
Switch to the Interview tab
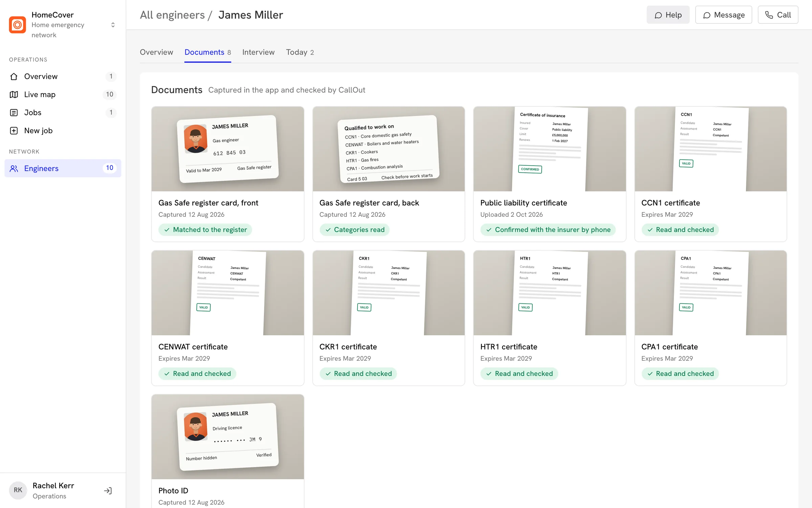258,52
